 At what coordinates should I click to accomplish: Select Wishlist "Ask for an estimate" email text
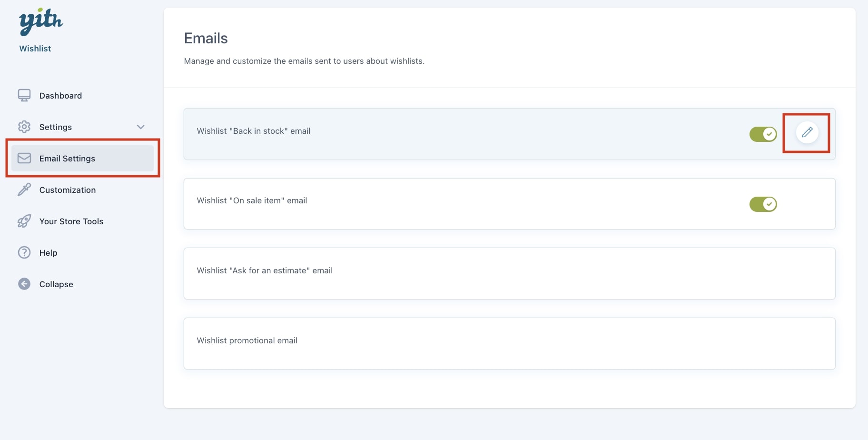pyautogui.click(x=265, y=270)
